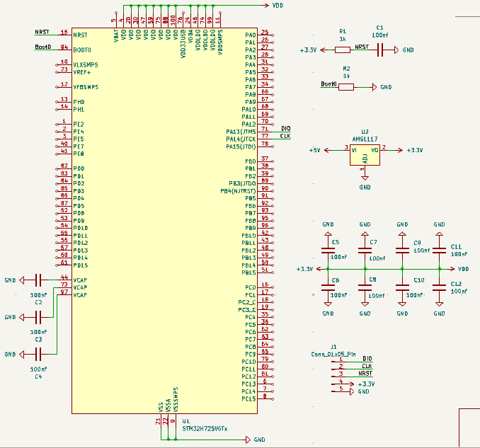Select capacitor C1 symbol

(x=380, y=50)
